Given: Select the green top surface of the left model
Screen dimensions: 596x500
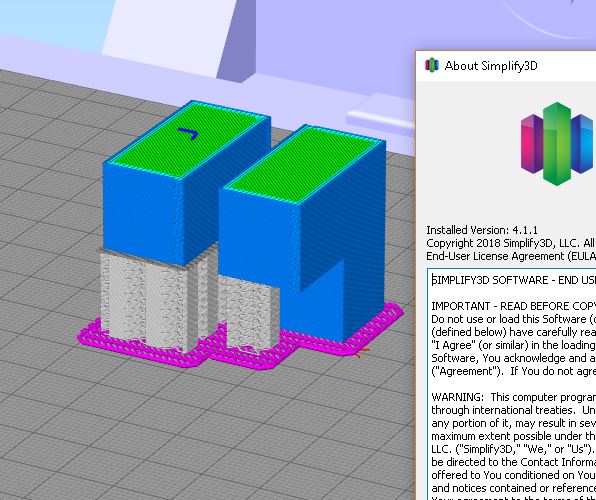Looking at the screenshot, I should point(187,139).
